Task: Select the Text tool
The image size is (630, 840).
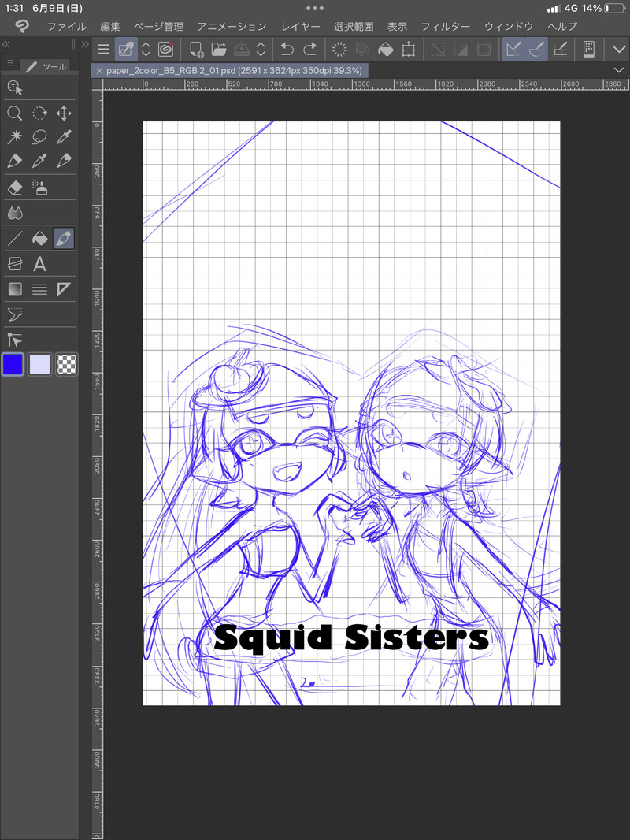Action: pos(39,263)
